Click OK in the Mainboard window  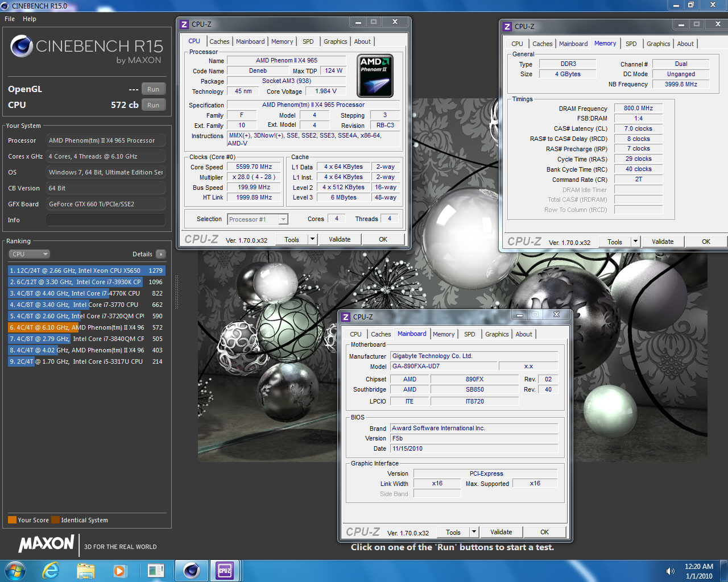click(545, 532)
